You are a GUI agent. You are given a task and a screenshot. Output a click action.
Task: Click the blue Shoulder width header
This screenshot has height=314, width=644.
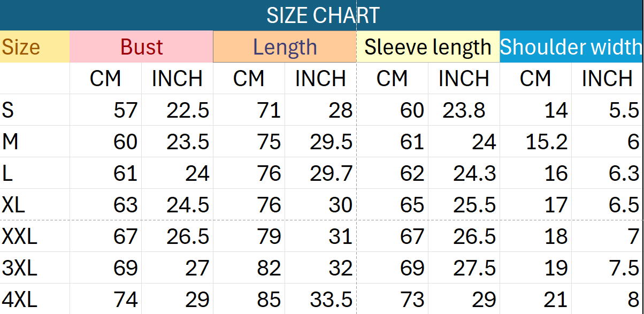point(571,47)
